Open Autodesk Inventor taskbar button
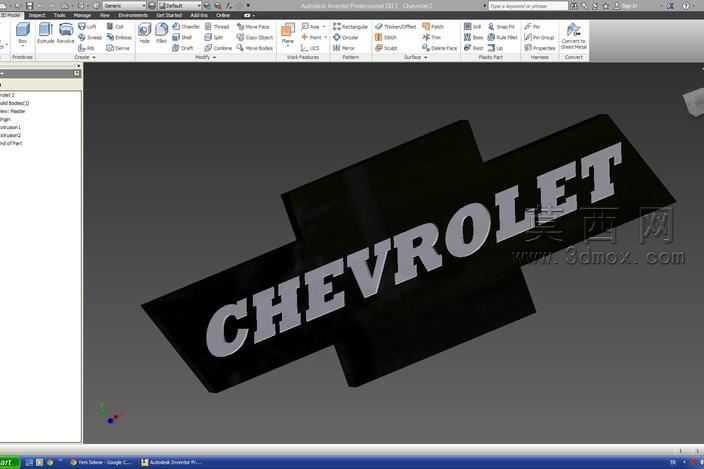704x469 pixels. [x=171, y=462]
